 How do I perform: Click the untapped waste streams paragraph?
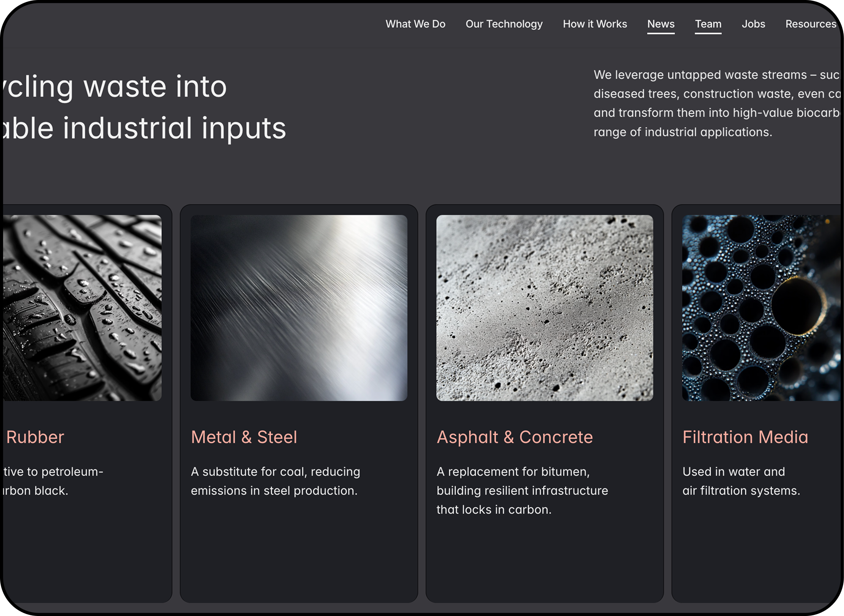[x=716, y=103]
